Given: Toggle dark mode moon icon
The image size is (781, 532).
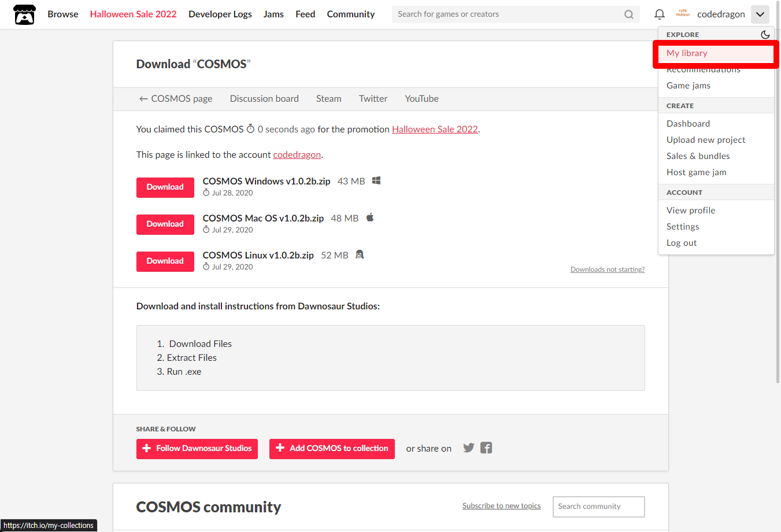Looking at the screenshot, I should pyautogui.click(x=765, y=35).
